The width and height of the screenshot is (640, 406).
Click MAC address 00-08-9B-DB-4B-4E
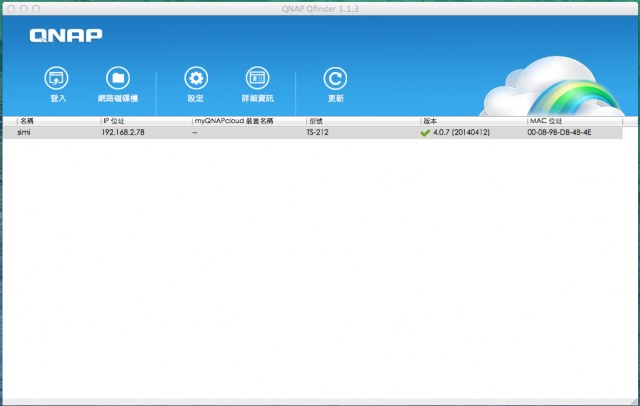pyautogui.click(x=559, y=132)
